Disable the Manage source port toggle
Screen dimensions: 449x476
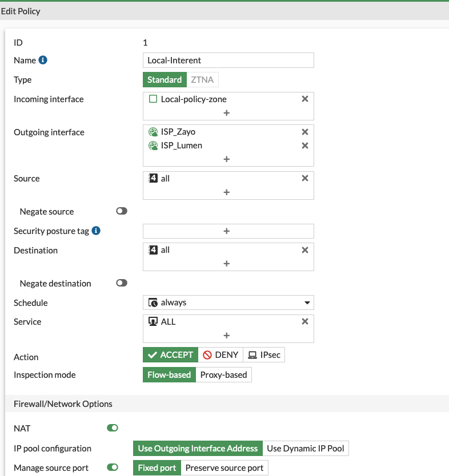tap(113, 468)
